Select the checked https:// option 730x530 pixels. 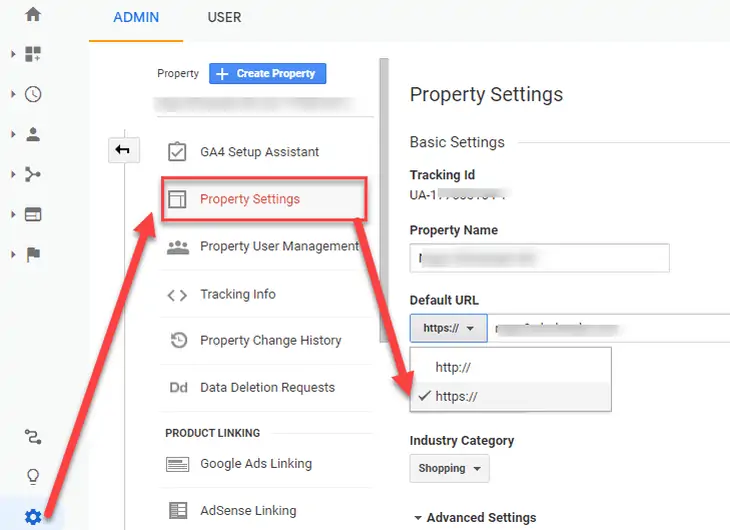click(457, 396)
